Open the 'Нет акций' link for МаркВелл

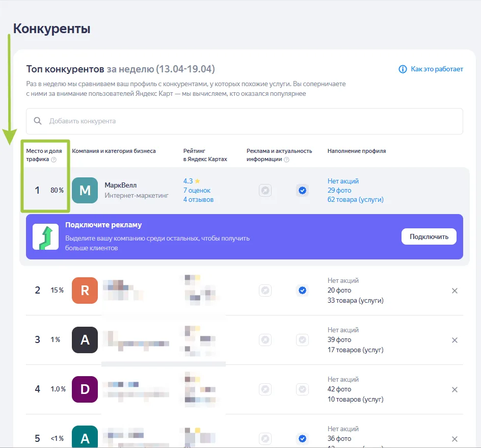[343, 181]
